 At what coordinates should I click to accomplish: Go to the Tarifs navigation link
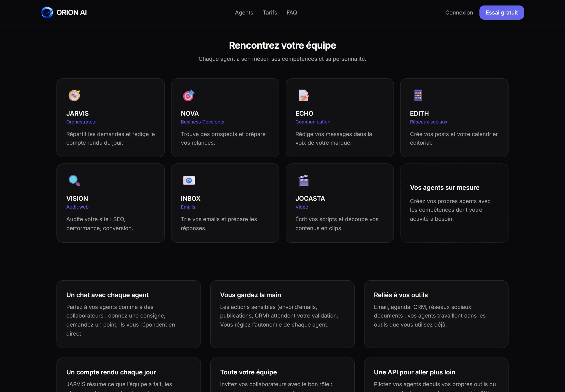coord(270,13)
